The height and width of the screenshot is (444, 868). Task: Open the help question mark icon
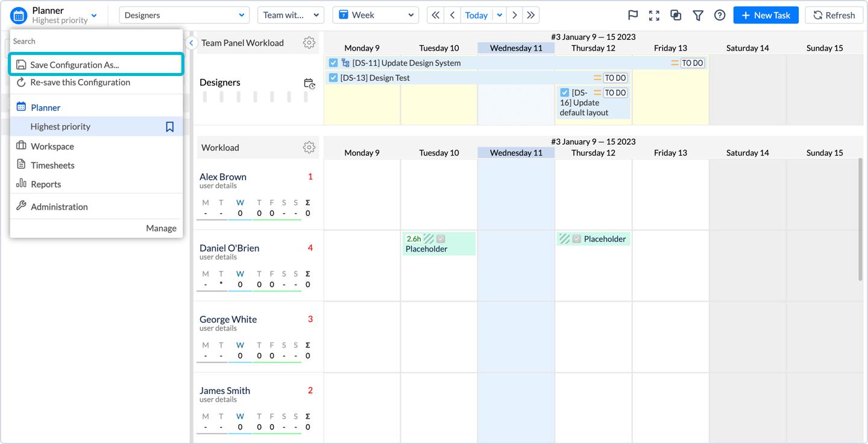[719, 15]
